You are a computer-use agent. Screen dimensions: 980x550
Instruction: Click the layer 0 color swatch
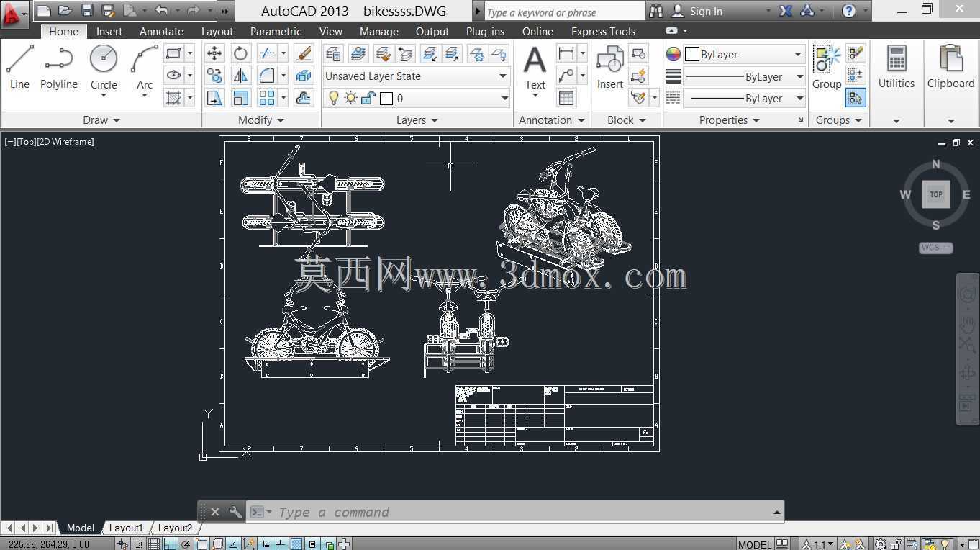386,98
